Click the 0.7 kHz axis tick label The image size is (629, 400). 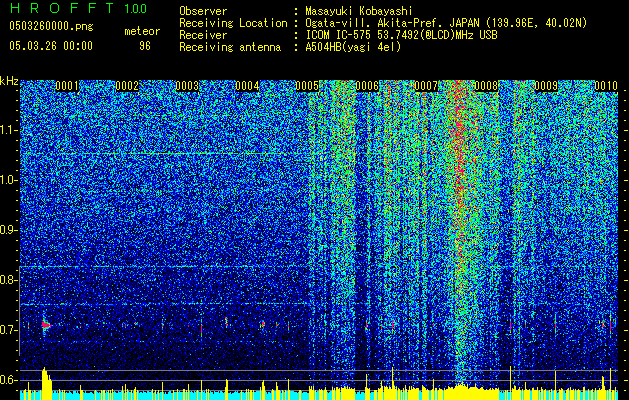(8, 330)
